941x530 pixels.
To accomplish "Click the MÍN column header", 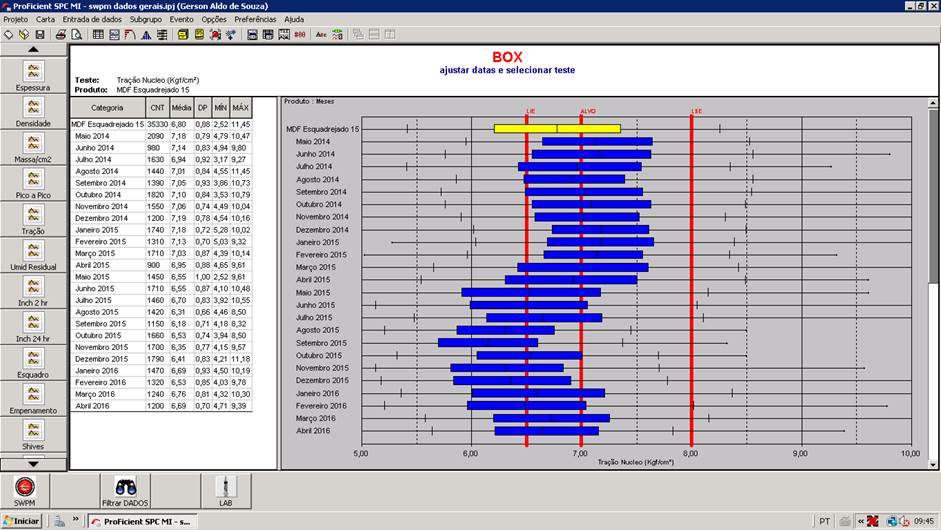I will tap(221, 108).
